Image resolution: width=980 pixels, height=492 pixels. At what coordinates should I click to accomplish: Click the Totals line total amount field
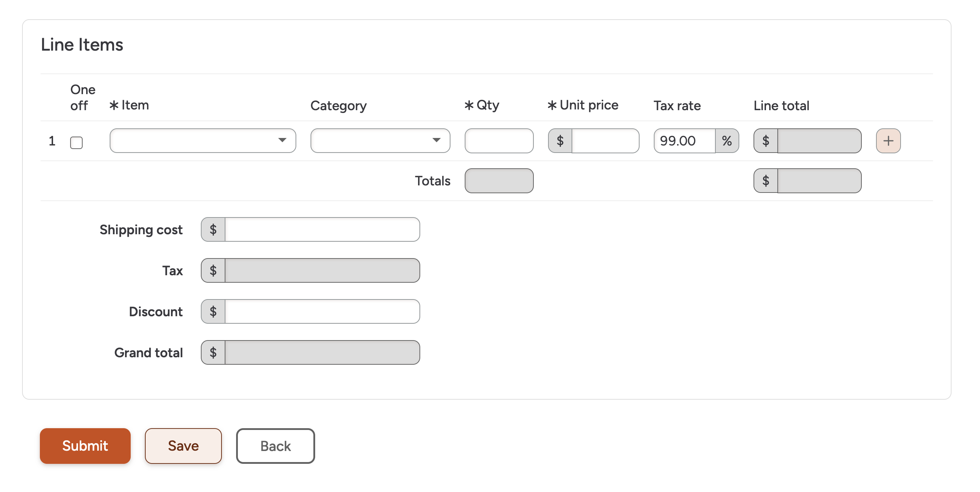point(819,180)
